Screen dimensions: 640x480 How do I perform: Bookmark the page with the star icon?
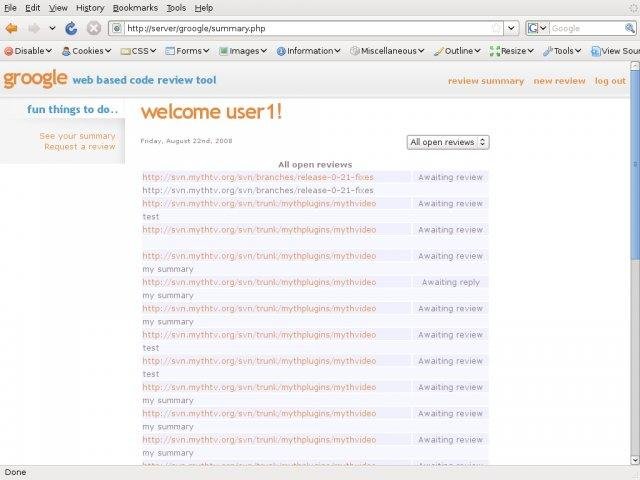click(x=496, y=28)
